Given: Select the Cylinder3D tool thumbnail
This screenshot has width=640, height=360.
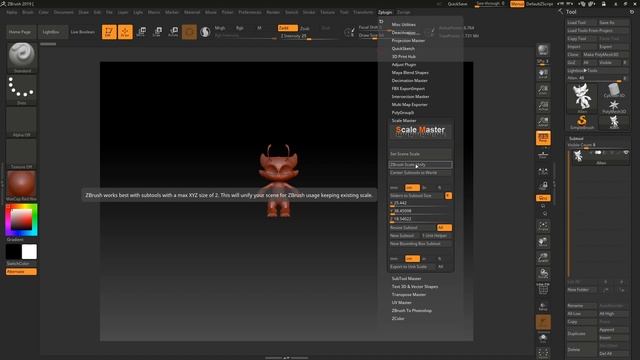Looking at the screenshot, I should (614, 90).
